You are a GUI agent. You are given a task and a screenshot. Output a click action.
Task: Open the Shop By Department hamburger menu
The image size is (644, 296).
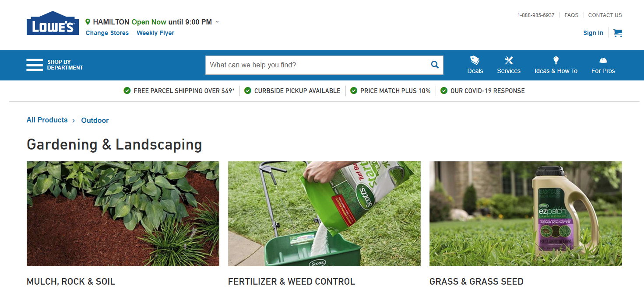35,65
